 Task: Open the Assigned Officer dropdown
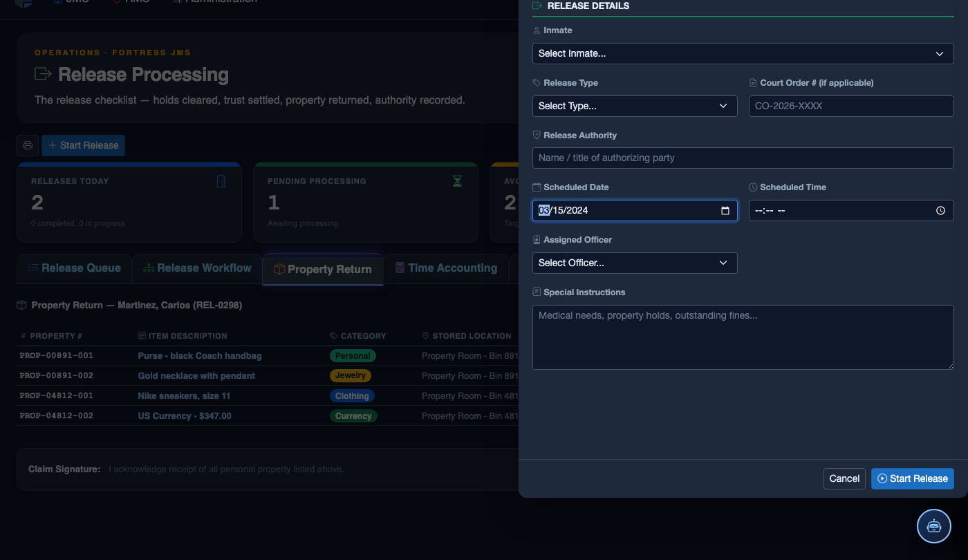click(635, 263)
